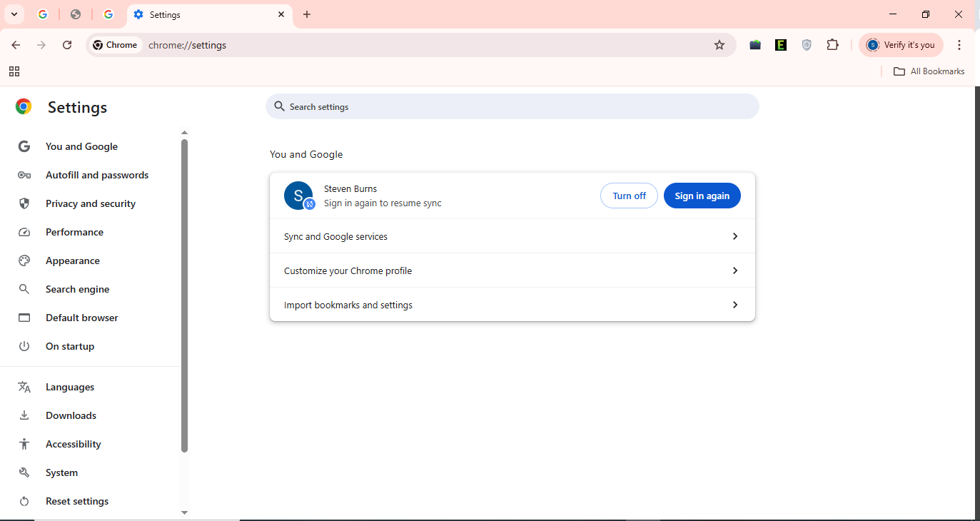This screenshot has width=980, height=521.
Task: Click the sidebar scrollbar up arrow
Action: coord(184,133)
